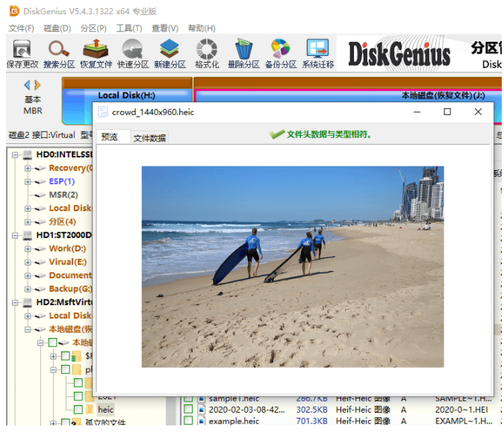Image resolution: width=504 pixels, height=438 pixels.
Task: Click the beach surfers preview image
Action: click(293, 266)
